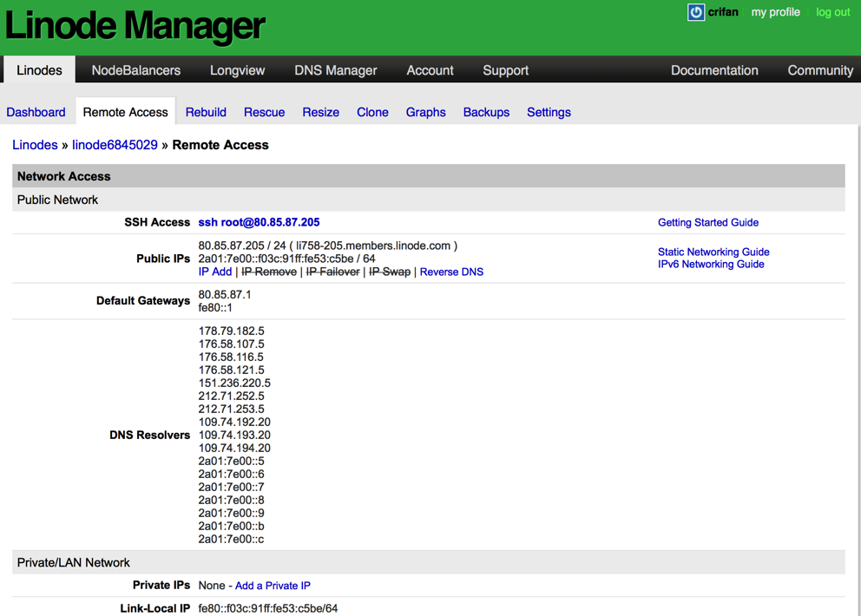Click the IP Add link
The image size is (861, 616).
[x=214, y=272]
